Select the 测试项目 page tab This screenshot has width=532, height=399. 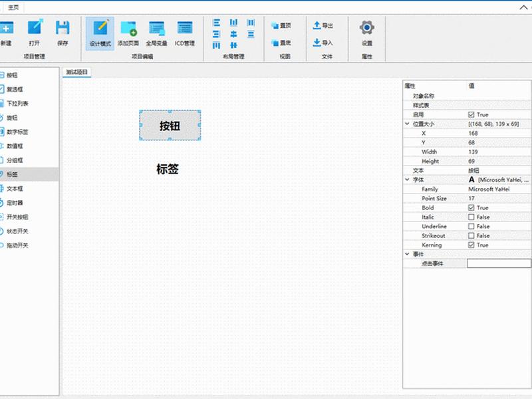coord(77,72)
